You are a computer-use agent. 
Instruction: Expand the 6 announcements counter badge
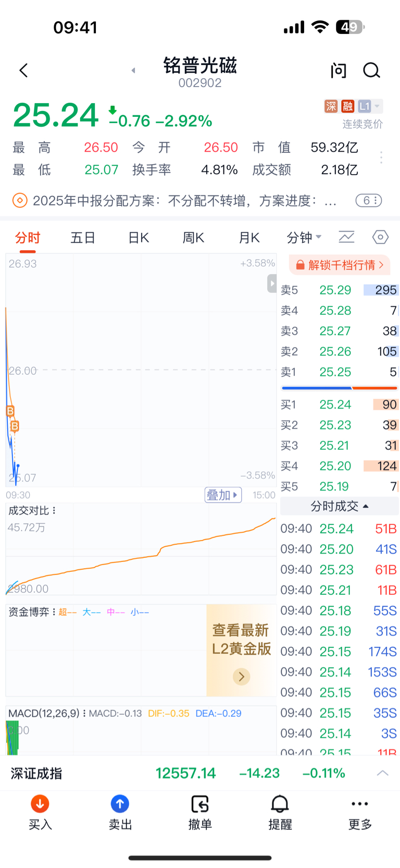pyautogui.click(x=369, y=200)
